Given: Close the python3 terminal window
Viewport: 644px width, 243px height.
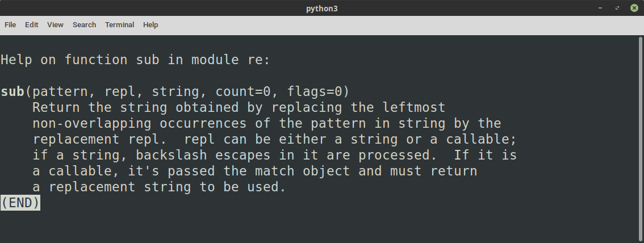Looking at the screenshot, I should click(x=634, y=8).
